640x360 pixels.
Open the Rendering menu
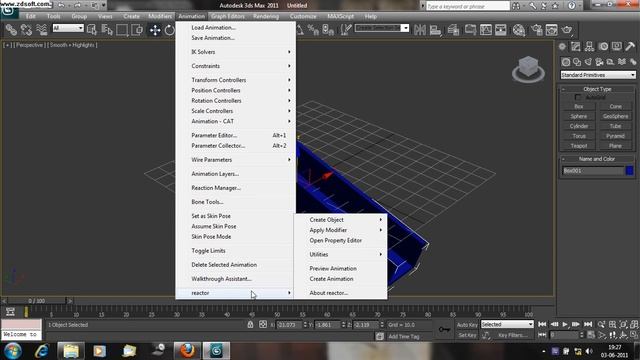click(266, 16)
